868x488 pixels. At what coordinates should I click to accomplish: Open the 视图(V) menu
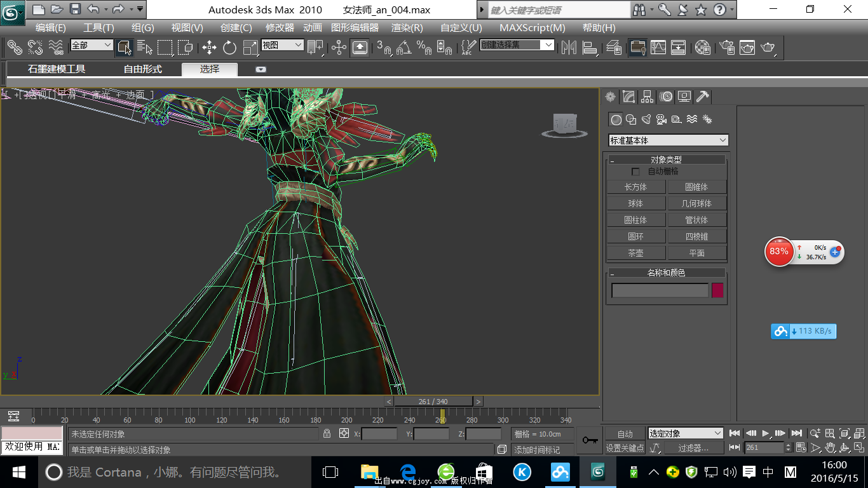[187, 28]
